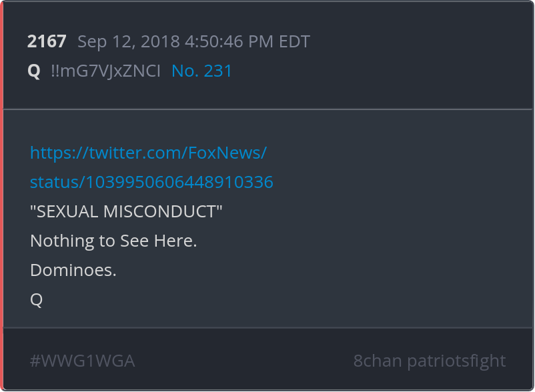Viewport: 535px width, 392px height.
Task: Click the "SEXUAL MISCONDUCT" text line
Action: 126,211
